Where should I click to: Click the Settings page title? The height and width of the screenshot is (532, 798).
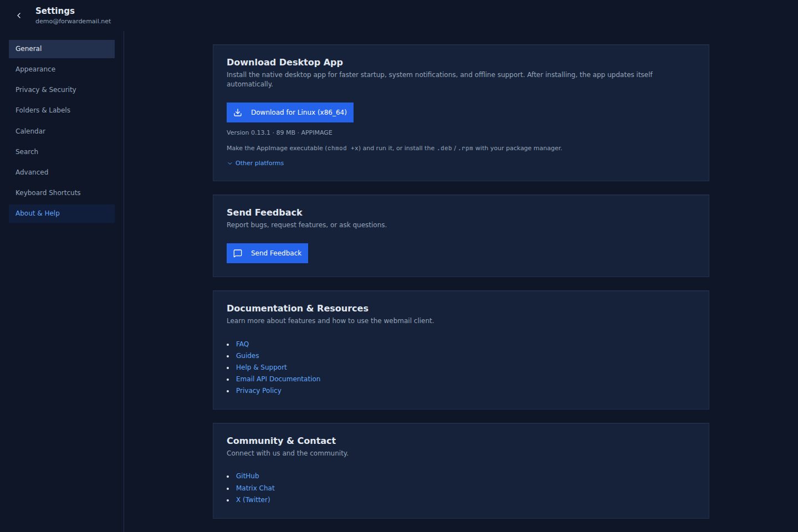55,11
